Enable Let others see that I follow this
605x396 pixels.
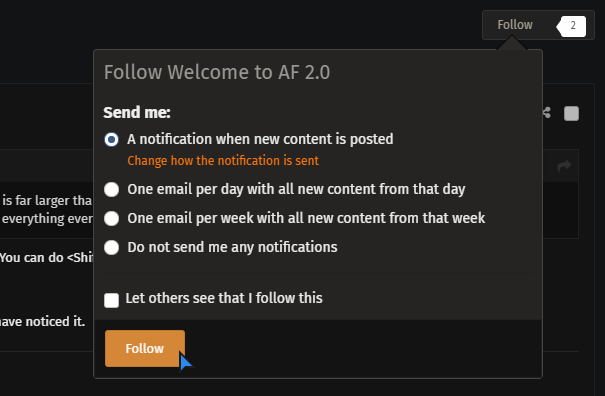tap(112, 300)
